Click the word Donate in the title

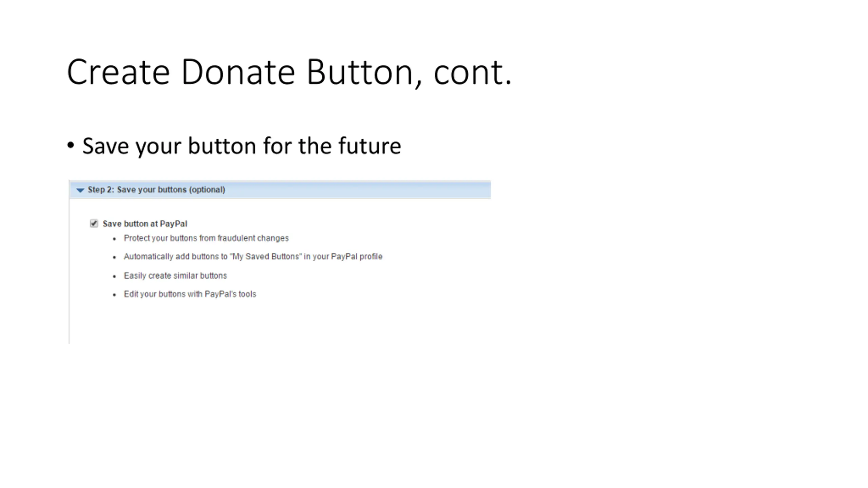pyautogui.click(x=238, y=72)
